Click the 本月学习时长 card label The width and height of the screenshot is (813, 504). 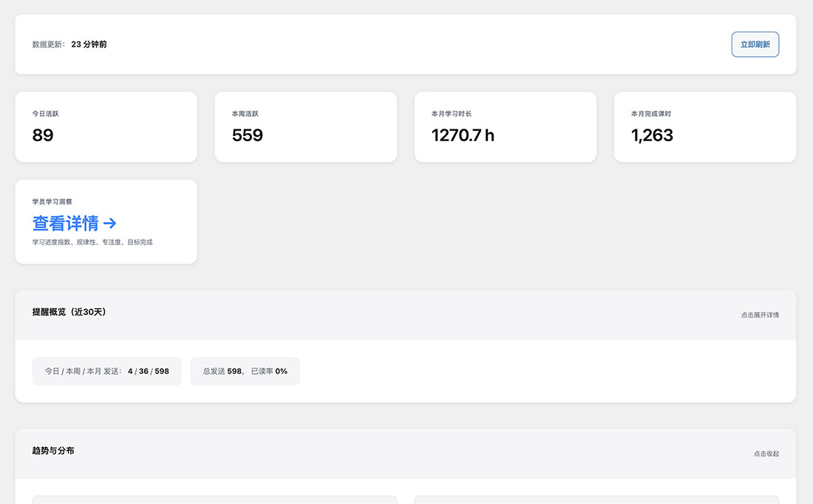[451, 114]
